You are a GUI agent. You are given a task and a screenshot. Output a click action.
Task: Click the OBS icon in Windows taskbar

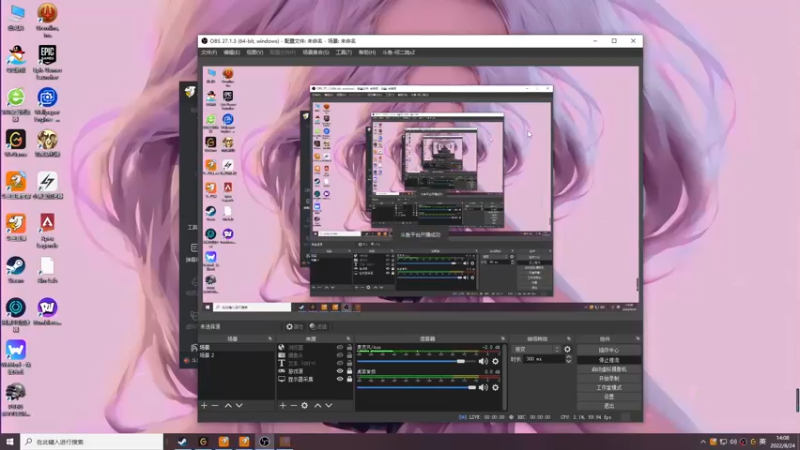264,442
